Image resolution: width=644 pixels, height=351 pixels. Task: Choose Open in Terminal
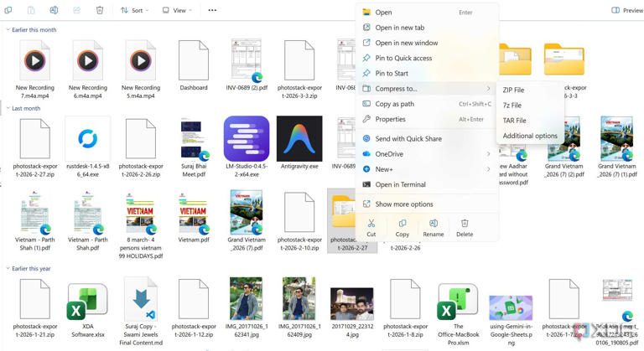tap(427, 184)
